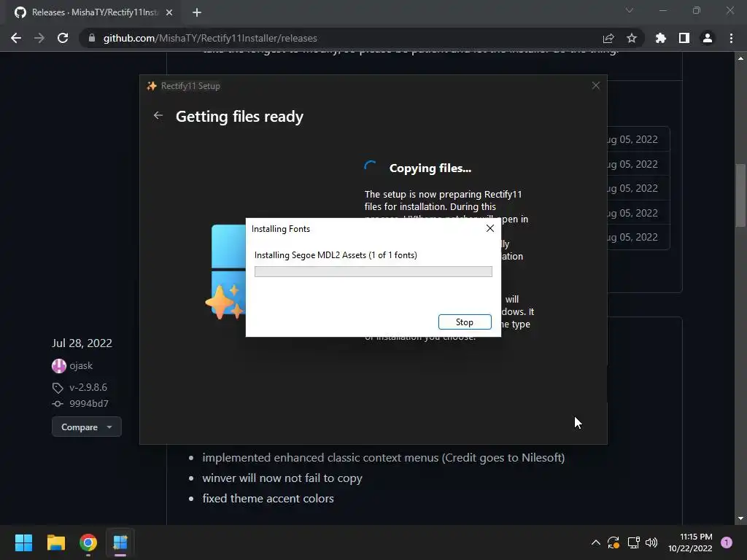Navigate forward in the browser
This screenshot has width=747, height=560.
click(39, 38)
